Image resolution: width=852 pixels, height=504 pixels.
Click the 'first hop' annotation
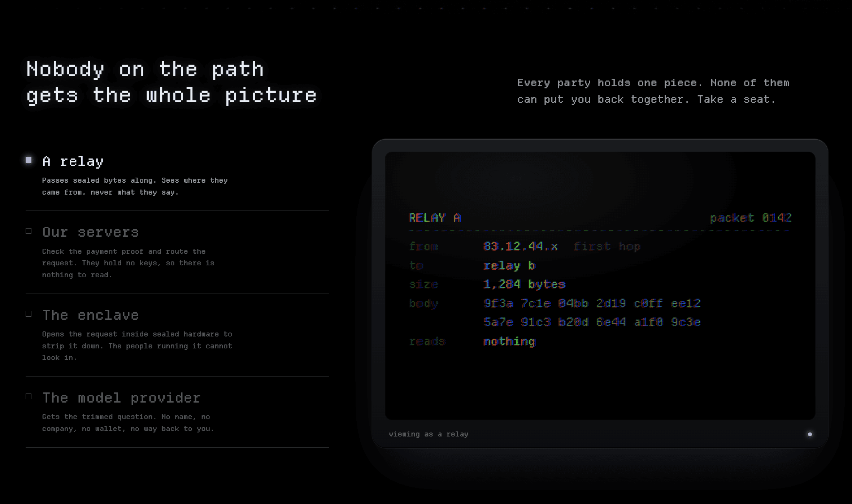click(x=607, y=247)
